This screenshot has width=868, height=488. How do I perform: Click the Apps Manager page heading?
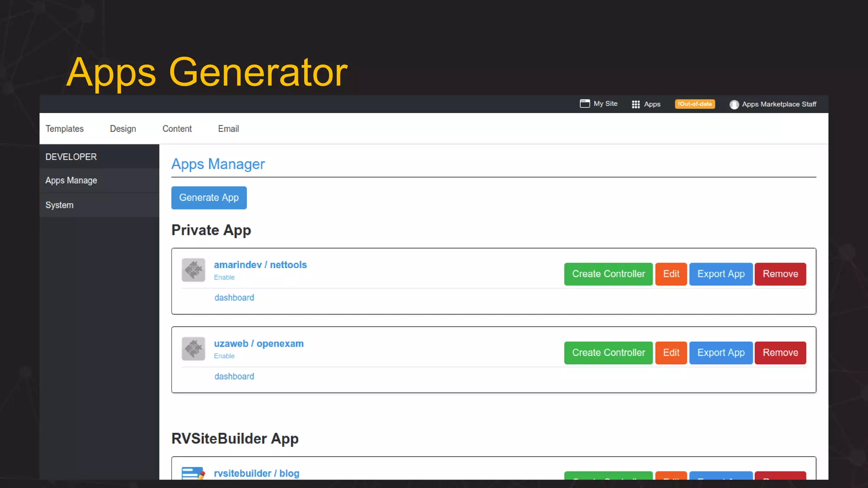[x=218, y=164]
